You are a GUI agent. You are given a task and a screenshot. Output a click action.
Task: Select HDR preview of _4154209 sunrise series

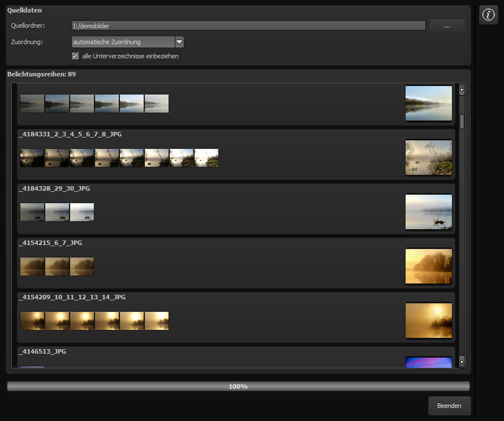point(428,320)
